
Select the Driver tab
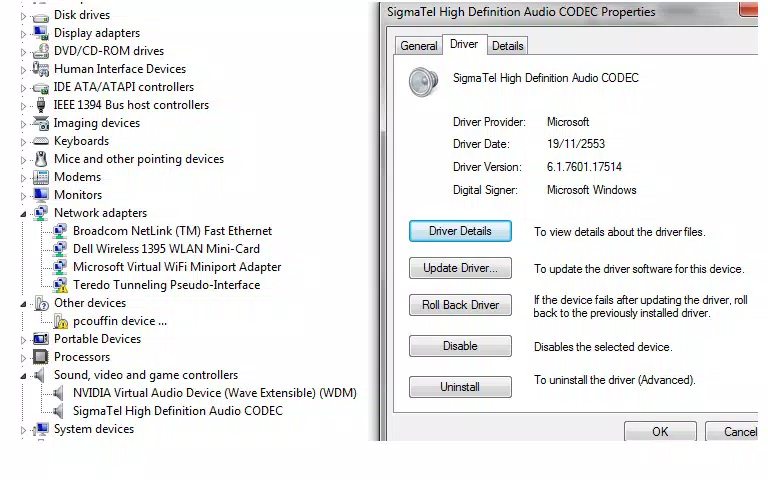click(464, 44)
